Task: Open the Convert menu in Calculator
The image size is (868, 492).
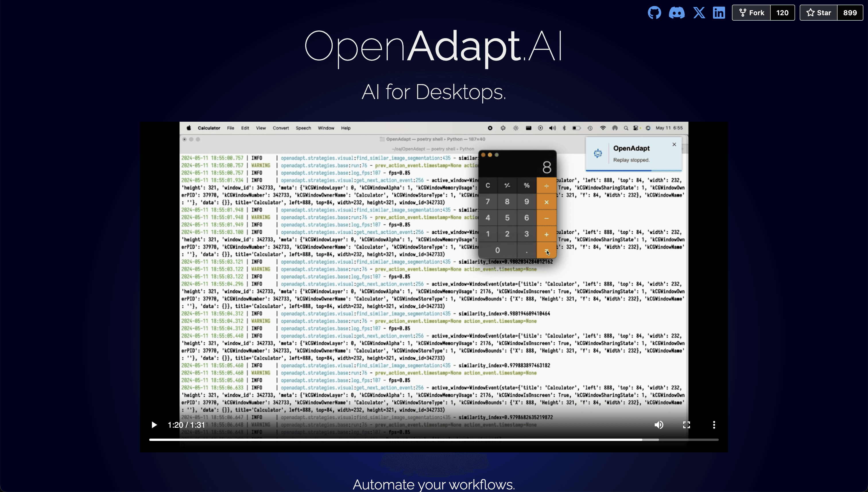Action: tap(281, 128)
